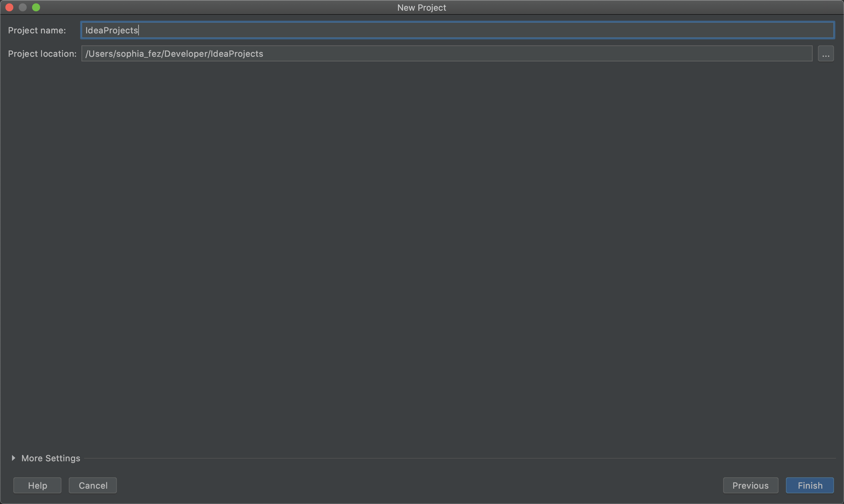Go back with the Previous button
The height and width of the screenshot is (504, 844).
tap(750, 485)
